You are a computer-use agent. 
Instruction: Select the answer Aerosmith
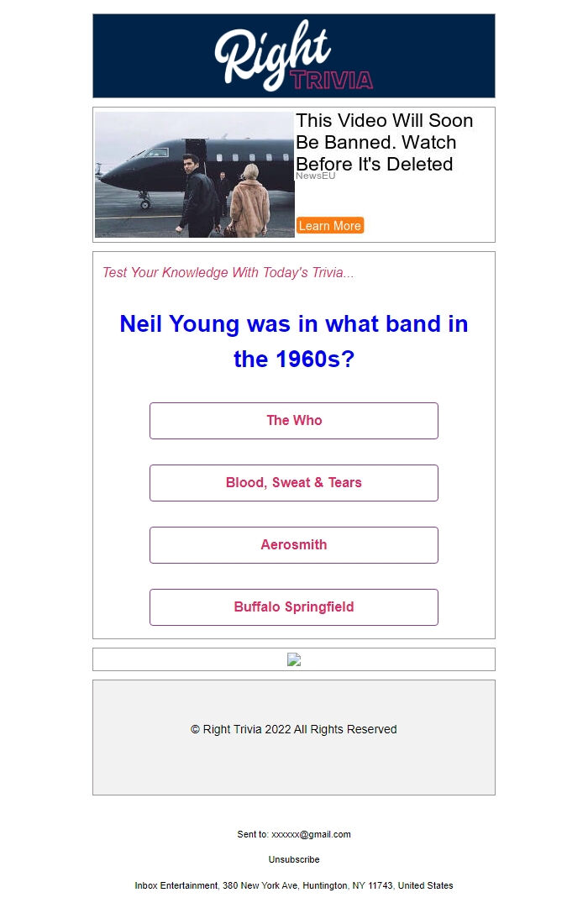point(293,544)
